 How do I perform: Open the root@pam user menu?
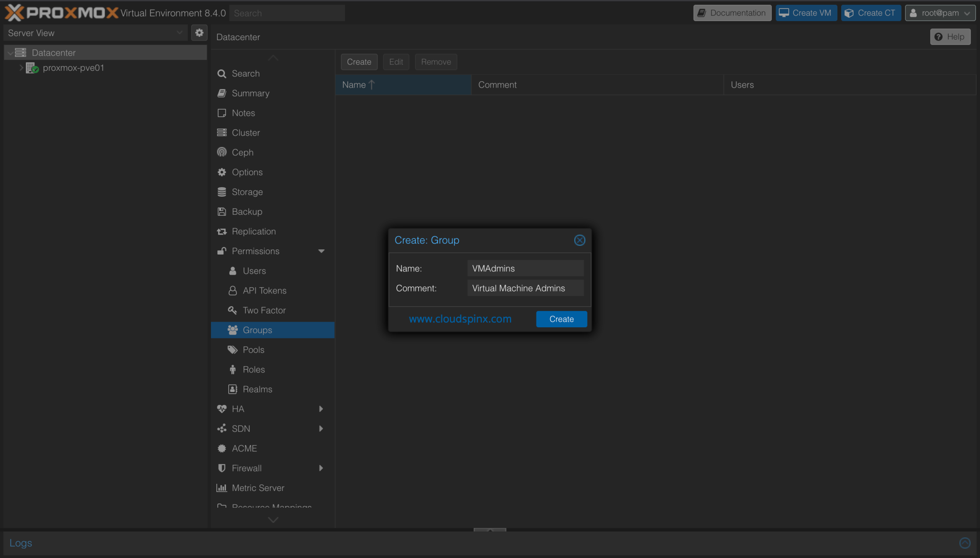(x=939, y=13)
